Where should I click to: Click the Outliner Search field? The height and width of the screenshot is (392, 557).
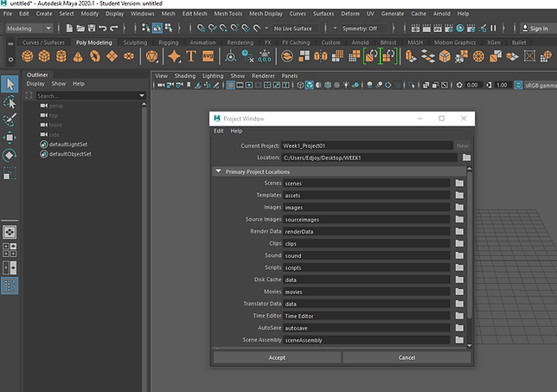click(x=87, y=95)
